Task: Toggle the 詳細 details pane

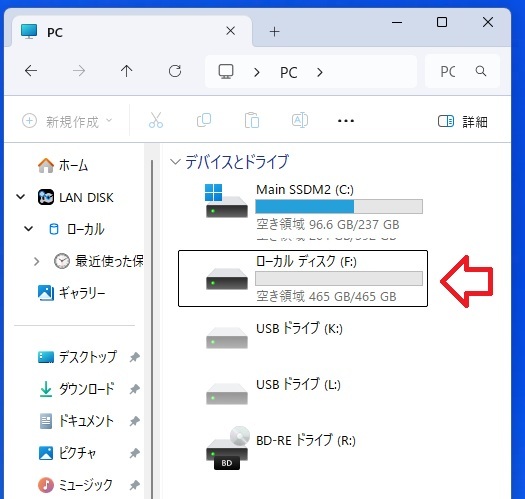Action: pos(463,121)
